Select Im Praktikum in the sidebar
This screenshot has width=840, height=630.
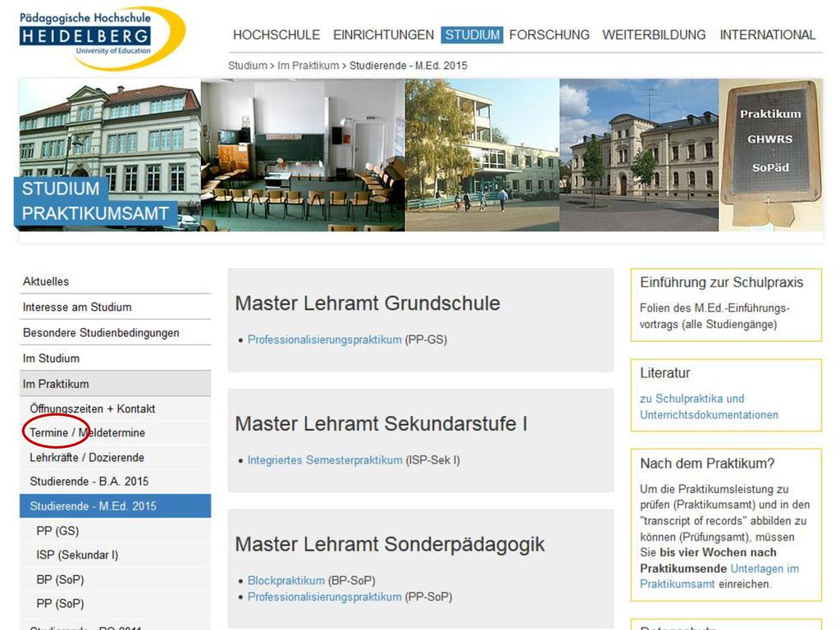pyautogui.click(x=115, y=384)
